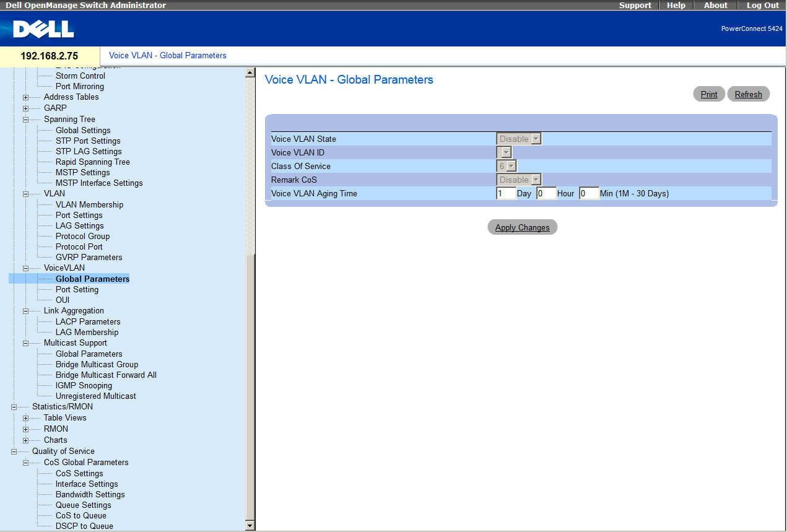Collapse the Spanning Tree node
Screen dimensions: 787x532
(x=26, y=120)
